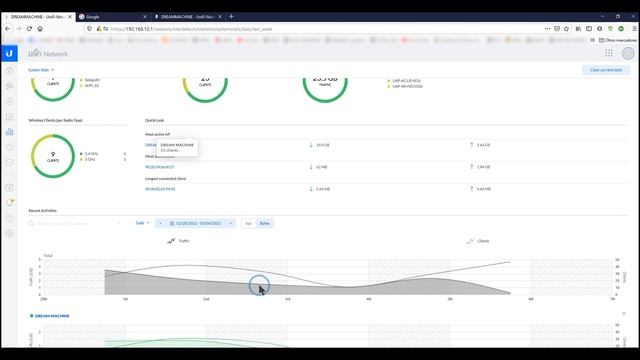Open a new browser tab with plus

pyautogui.click(x=231, y=17)
